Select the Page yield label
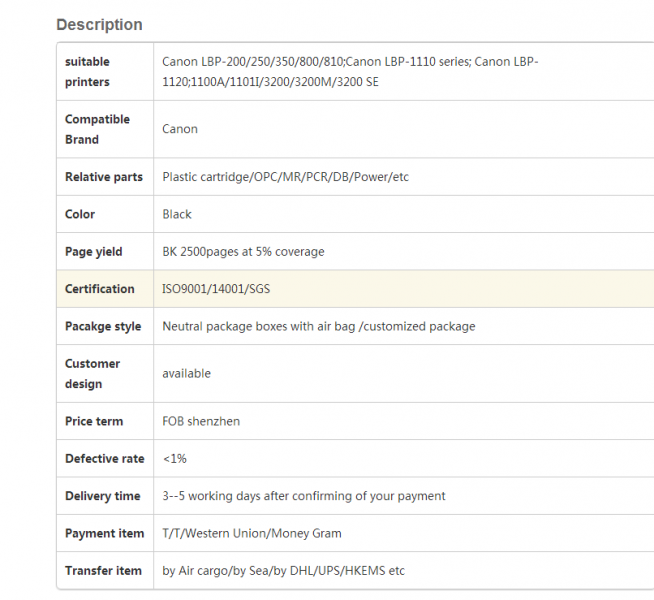654x600 pixels. tap(93, 252)
